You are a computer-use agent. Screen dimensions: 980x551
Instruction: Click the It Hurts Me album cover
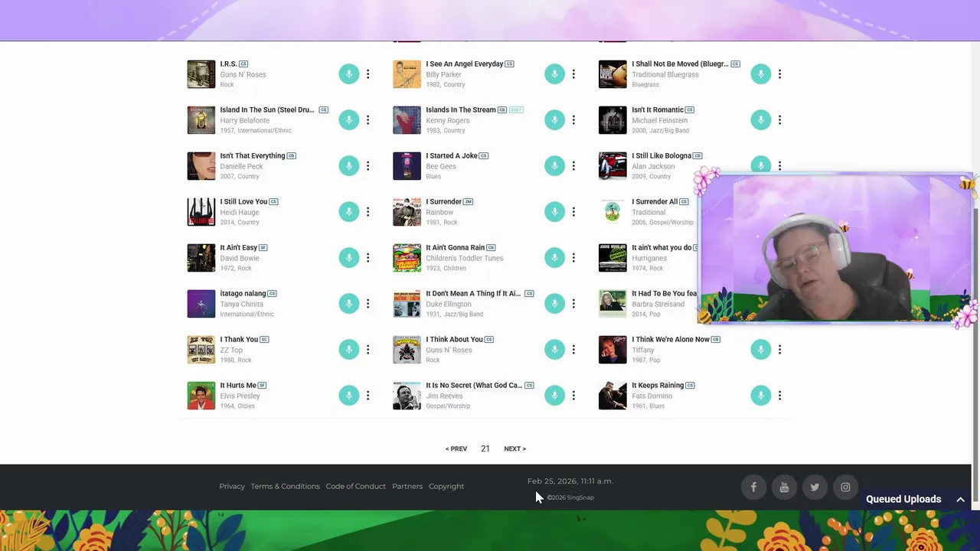coord(201,396)
